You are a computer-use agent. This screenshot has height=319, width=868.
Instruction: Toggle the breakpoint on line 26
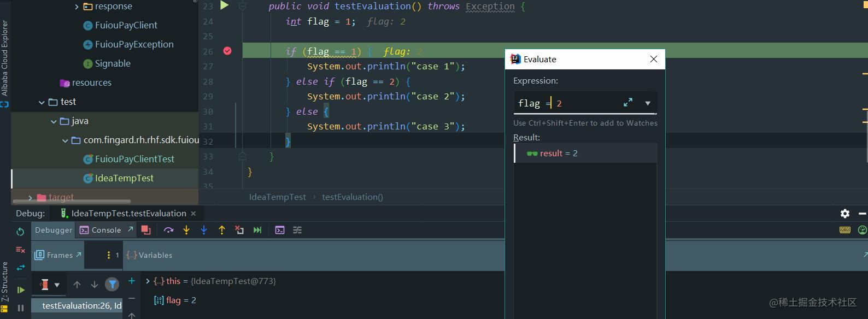[227, 51]
